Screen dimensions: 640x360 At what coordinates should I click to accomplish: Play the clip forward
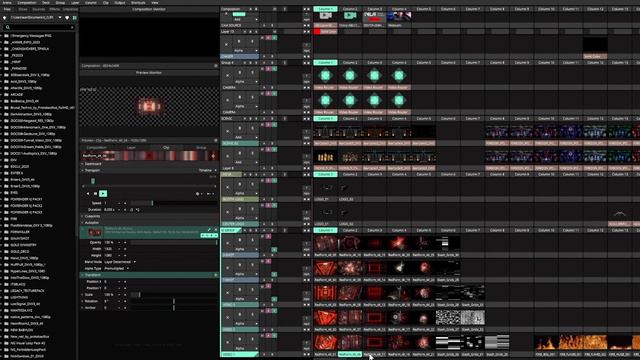point(103,194)
